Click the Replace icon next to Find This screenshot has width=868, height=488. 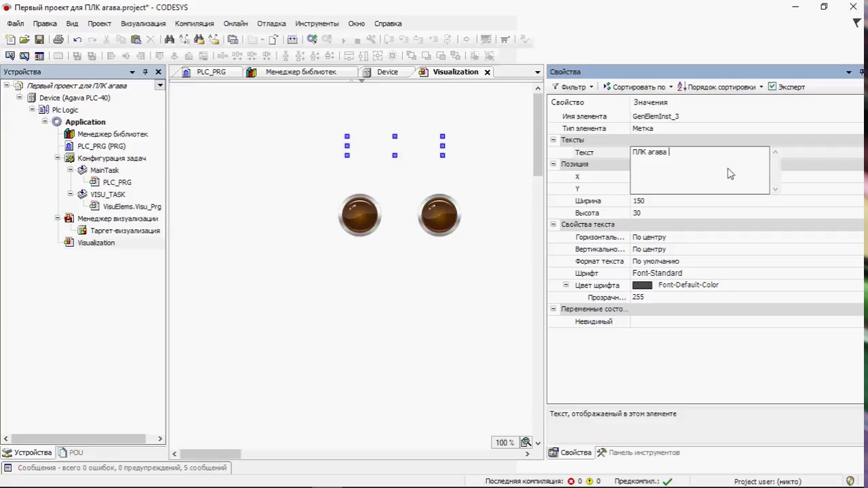(184, 40)
